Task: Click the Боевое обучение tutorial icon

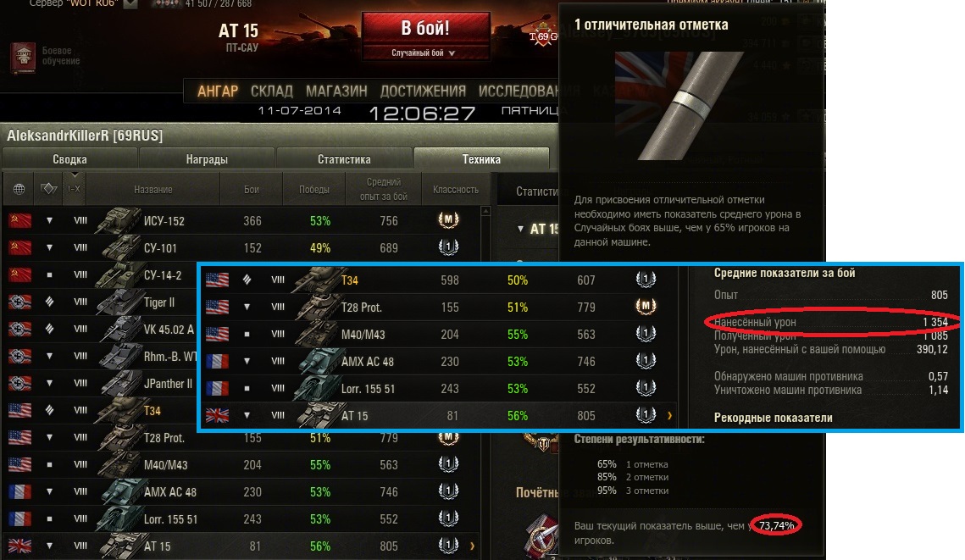Action: (x=24, y=58)
